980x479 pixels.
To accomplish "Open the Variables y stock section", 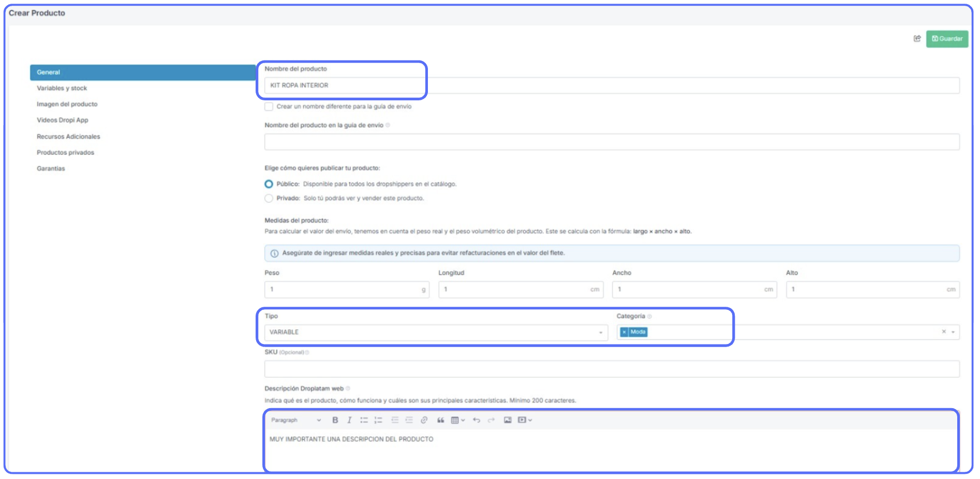I will (62, 88).
